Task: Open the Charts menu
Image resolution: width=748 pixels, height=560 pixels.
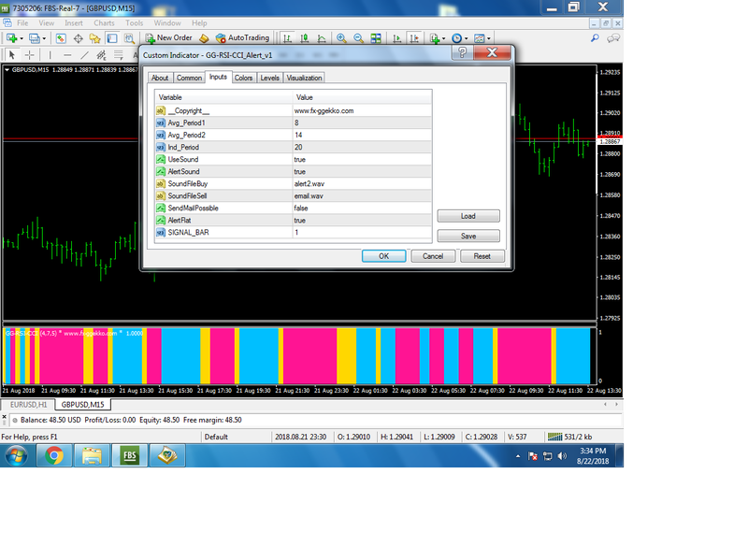Action: 104,22
